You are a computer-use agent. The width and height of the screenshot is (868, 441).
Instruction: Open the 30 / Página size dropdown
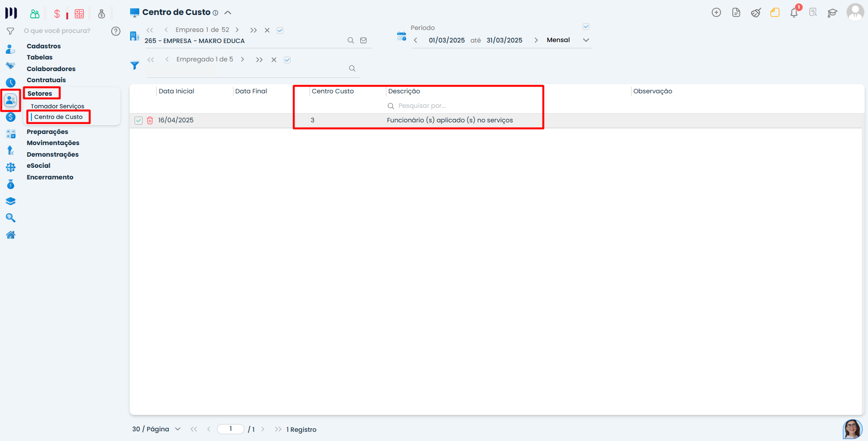click(156, 429)
